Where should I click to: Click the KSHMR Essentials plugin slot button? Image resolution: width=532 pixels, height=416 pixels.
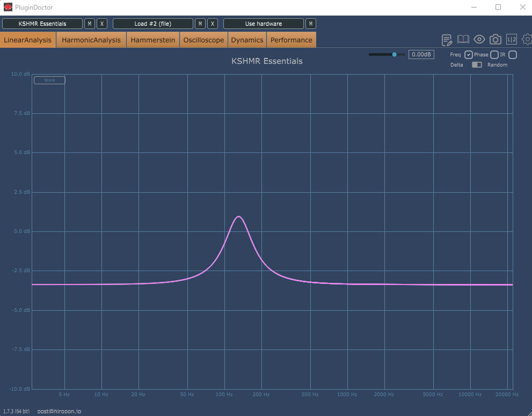[42, 24]
